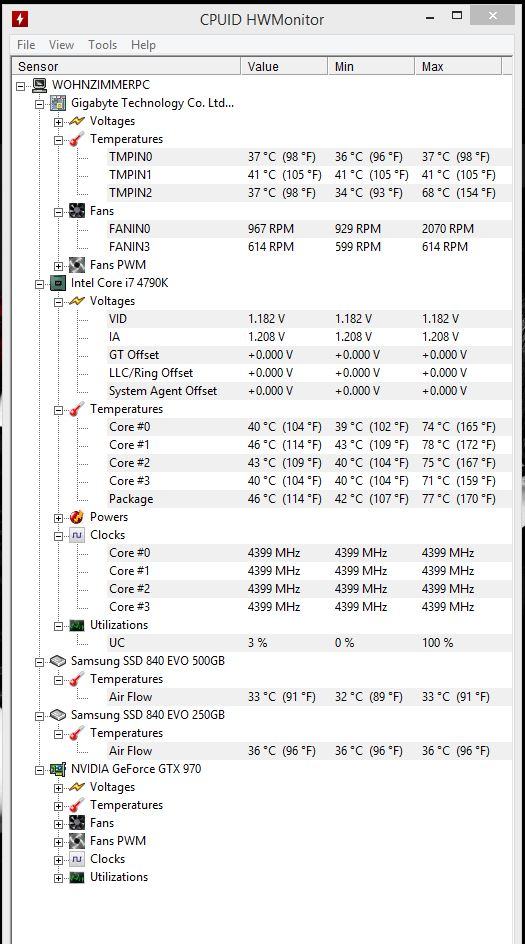The height and width of the screenshot is (944, 525).
Task: Expand the CPU Powers node
Action: pos(58,518)
